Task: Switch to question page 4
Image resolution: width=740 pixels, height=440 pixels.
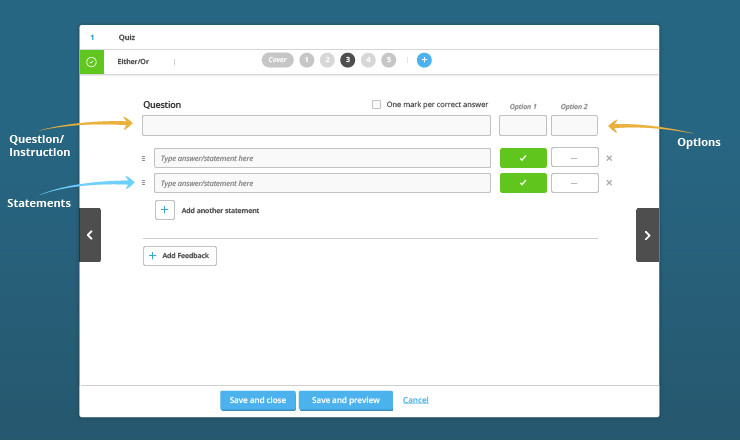Action: (x=368, y=60)
